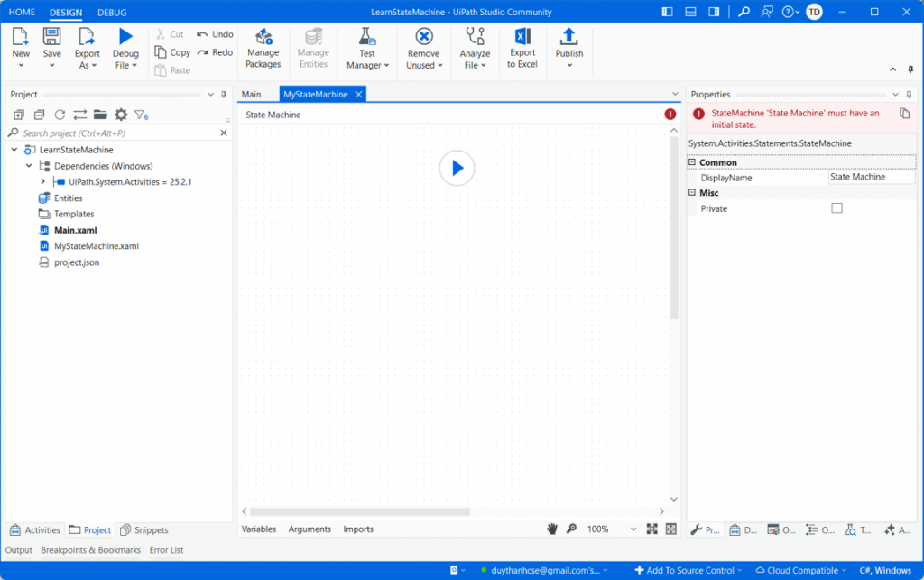This screenshot has width=924, height=580.
Task: Open the Error List panel
Action: click(x=166, y=550)
